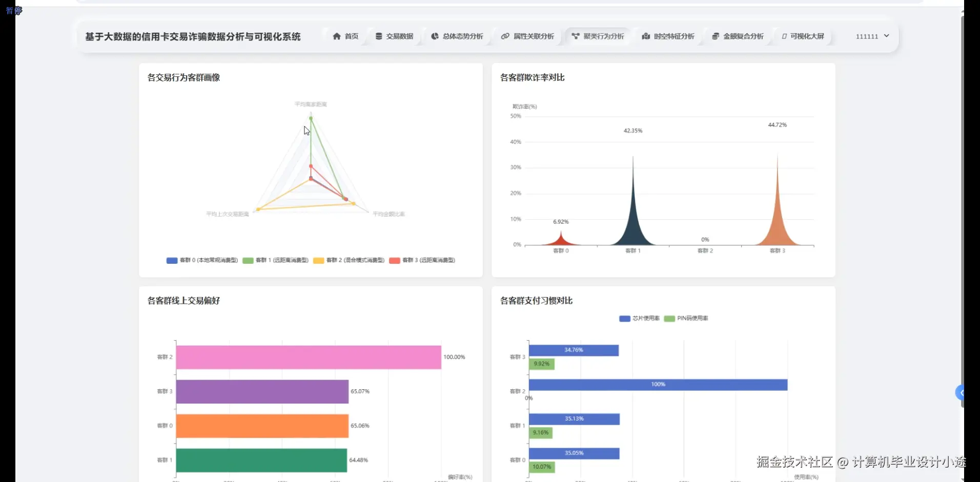The image size is (980, 482).
Task: Click the 平均上次交易距离 radar axis label
Action: tap(228, 214)
